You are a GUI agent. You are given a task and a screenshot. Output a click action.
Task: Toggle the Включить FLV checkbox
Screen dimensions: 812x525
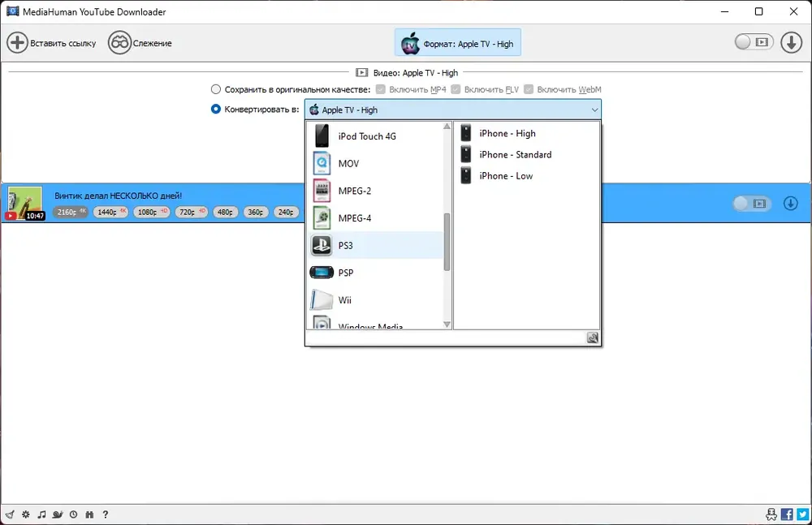point(456,89)
